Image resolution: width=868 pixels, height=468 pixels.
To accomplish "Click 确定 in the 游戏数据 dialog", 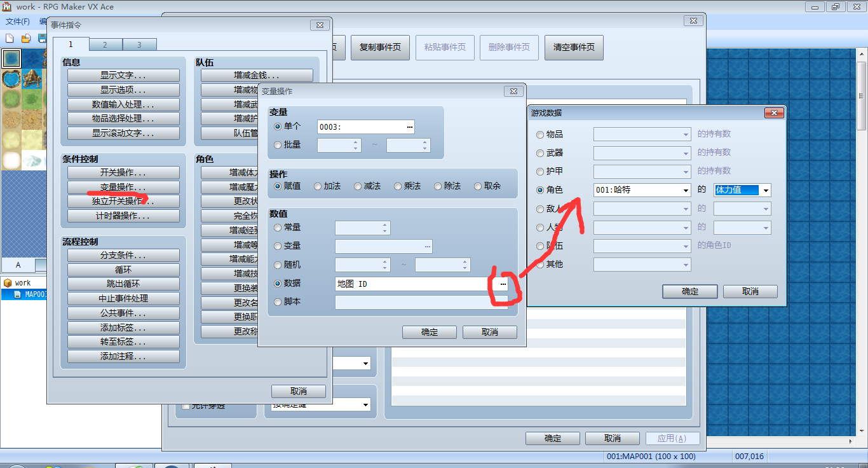I will pos(690,291).
